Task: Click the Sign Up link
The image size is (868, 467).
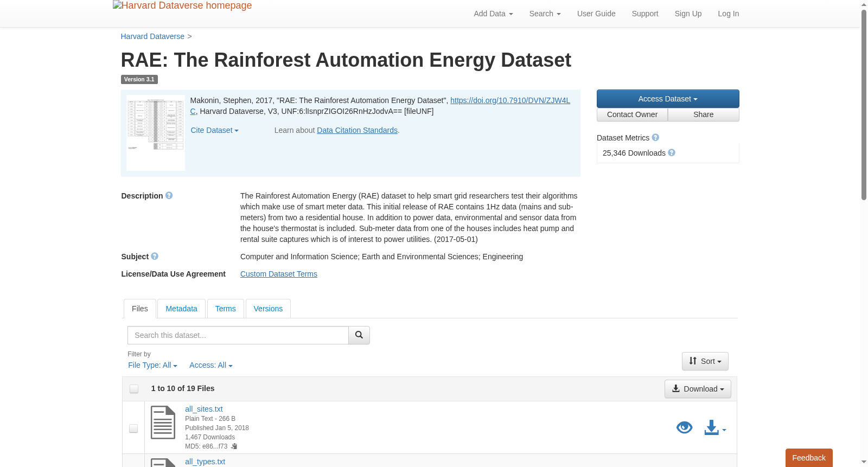Action: point(688,14)
